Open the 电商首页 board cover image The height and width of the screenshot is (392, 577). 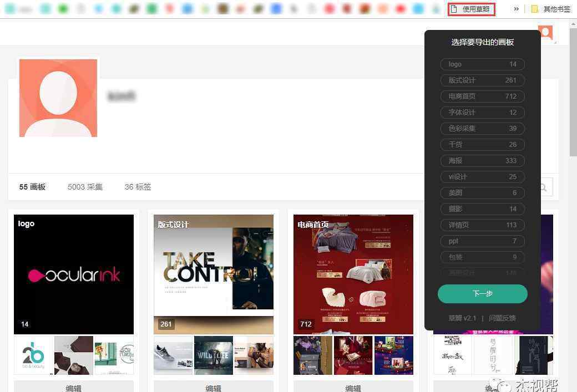[x=353, y=274]
